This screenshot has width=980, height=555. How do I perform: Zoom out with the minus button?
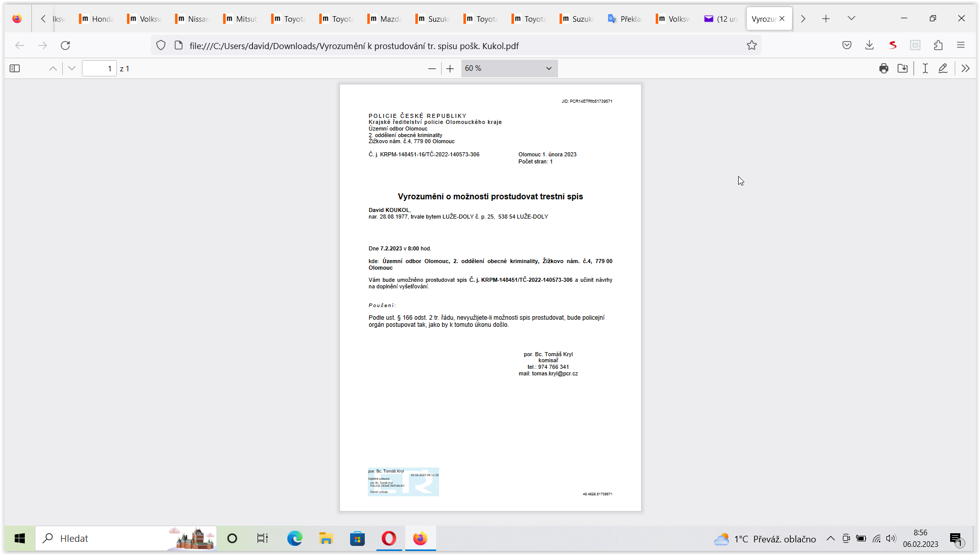coord(432,68)
